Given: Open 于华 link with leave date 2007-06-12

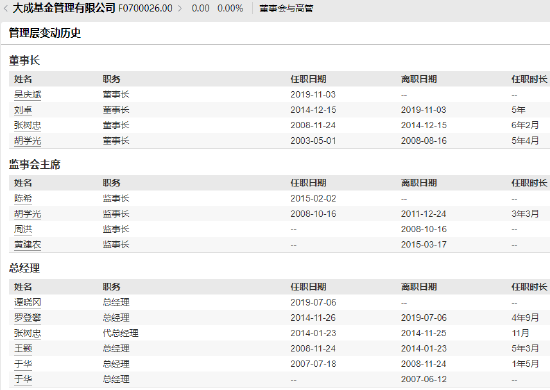Looking at the screenshot, I should [23, 379].
